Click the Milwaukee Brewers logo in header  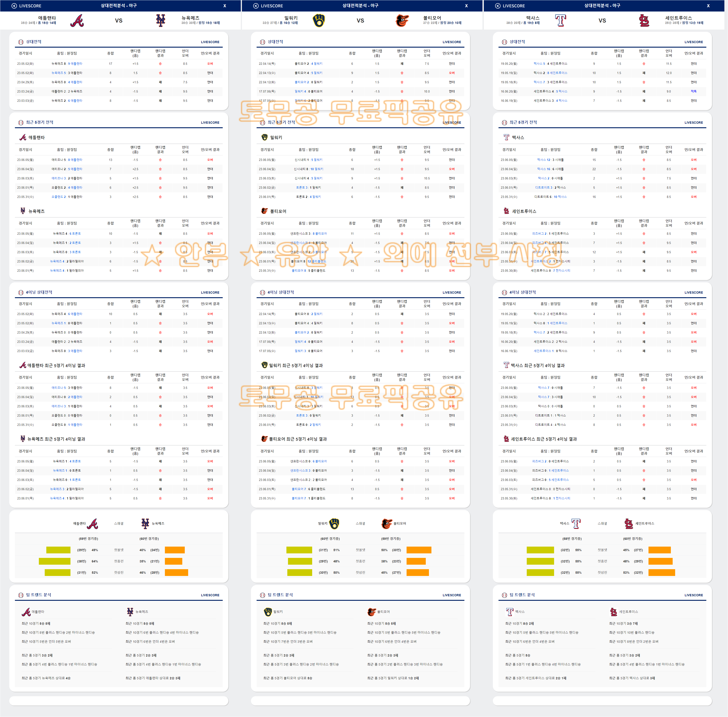(319, 21)
